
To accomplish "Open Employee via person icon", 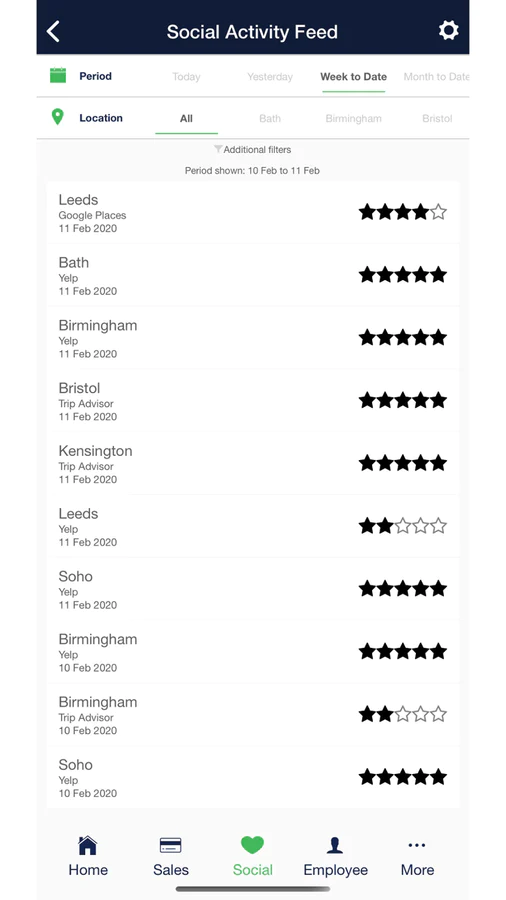I will click(x=335, y=845).
